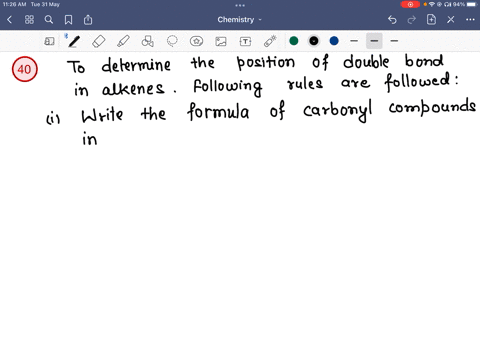The width and height of the screenshot is (480, 360).
Task: Tap the screen recording indicator
Action: (x=410, y=4)
